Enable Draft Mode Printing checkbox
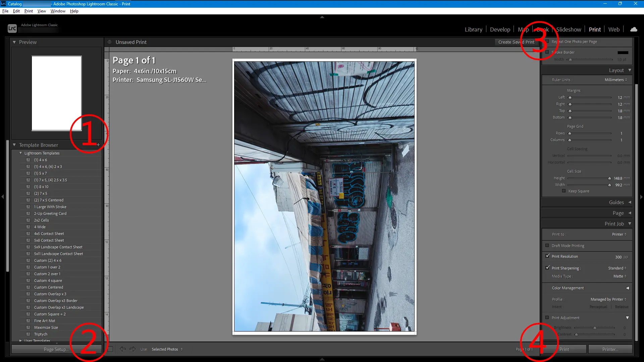644x362 pixels. tap(547, 246)
